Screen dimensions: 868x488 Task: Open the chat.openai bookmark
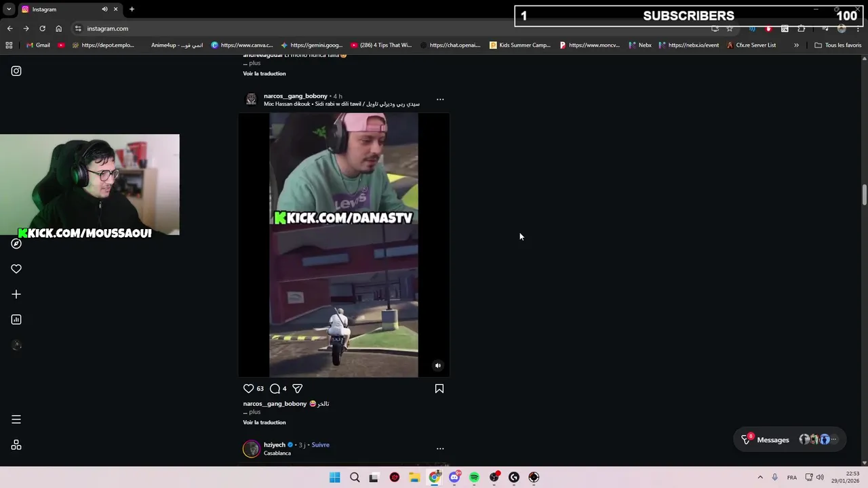point(450,45)
